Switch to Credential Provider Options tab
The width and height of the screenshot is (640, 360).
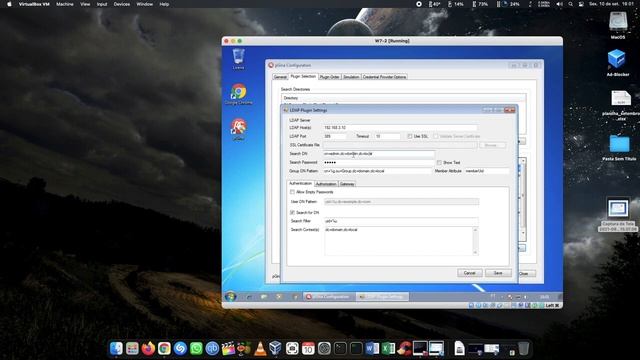(x=384, y=77)
